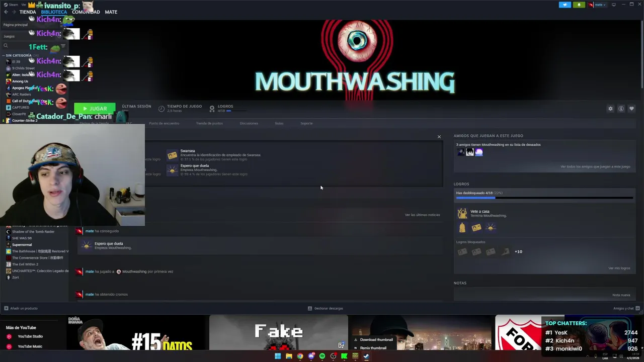Click the Mouthwashing link in activity feed
Image resolution: width=644 pixels, height=362 pixels.
pos(134,271)
